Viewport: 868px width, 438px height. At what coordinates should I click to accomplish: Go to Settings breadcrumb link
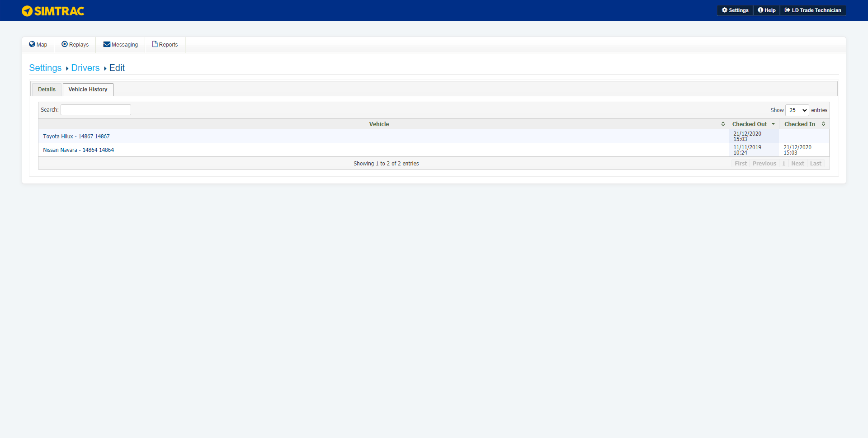click(x=45, y=68)
